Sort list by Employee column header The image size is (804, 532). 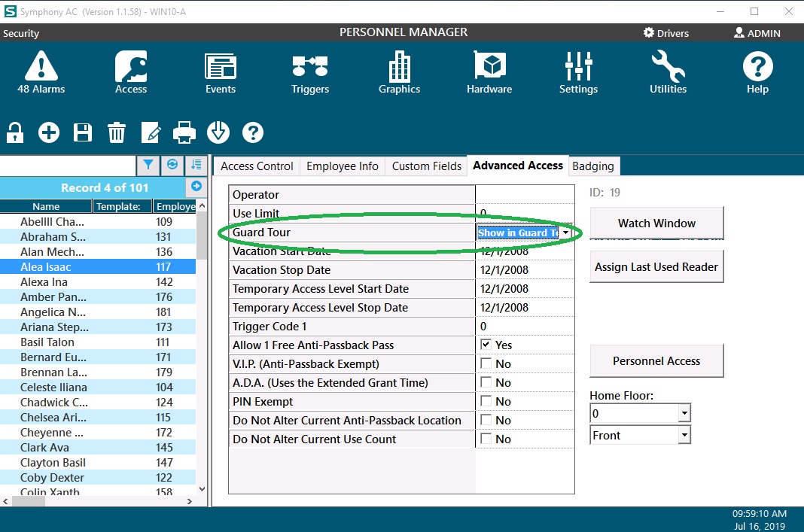tap(175, 206)
